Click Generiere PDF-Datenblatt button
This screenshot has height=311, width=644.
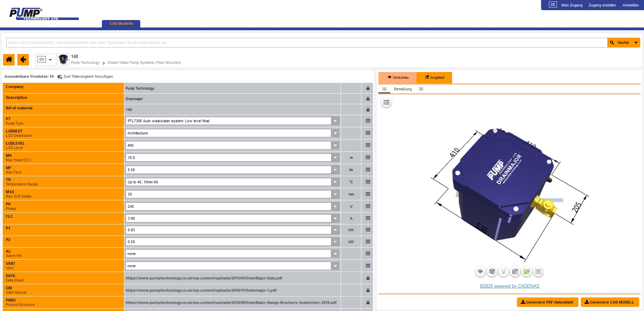point(547,302)
